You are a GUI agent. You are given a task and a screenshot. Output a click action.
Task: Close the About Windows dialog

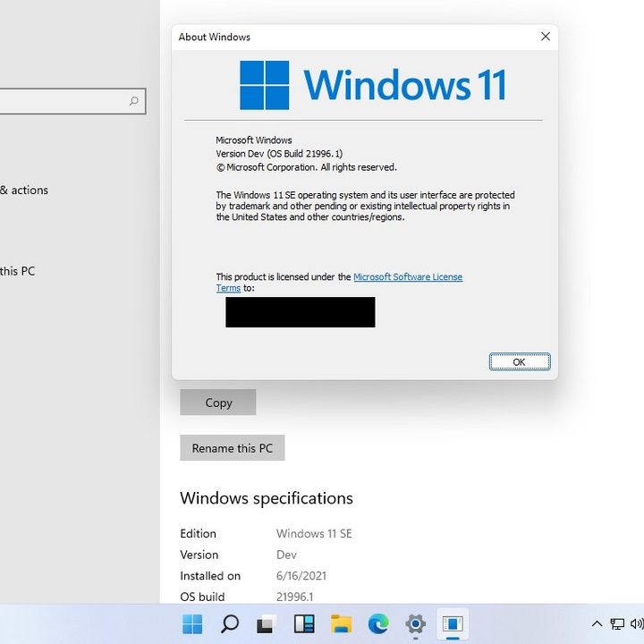[x=546, y=37]
